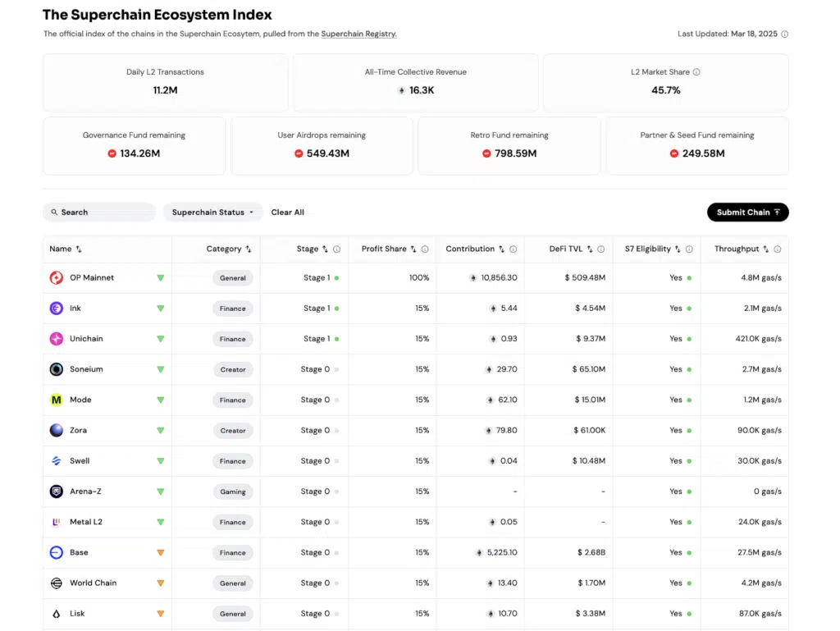Expand the Base row orange triangle
Image resolution: width=840 pixels, height=631 pixels.
tap(160, 553)
